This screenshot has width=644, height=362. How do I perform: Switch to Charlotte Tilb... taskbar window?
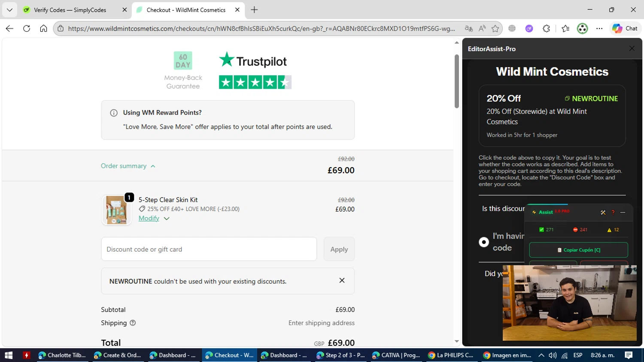coord(62,355)
